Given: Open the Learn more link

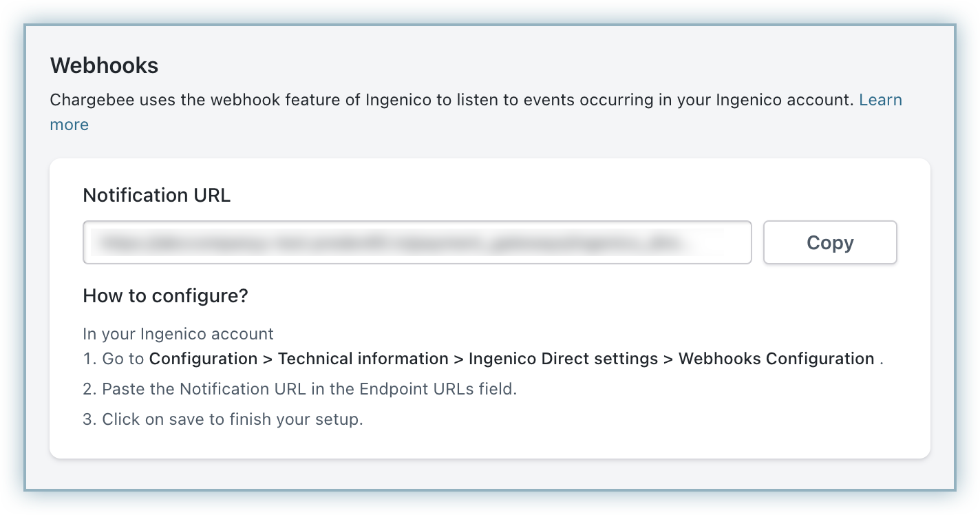Looking at the screenshot, I should (x=880, y=101).
